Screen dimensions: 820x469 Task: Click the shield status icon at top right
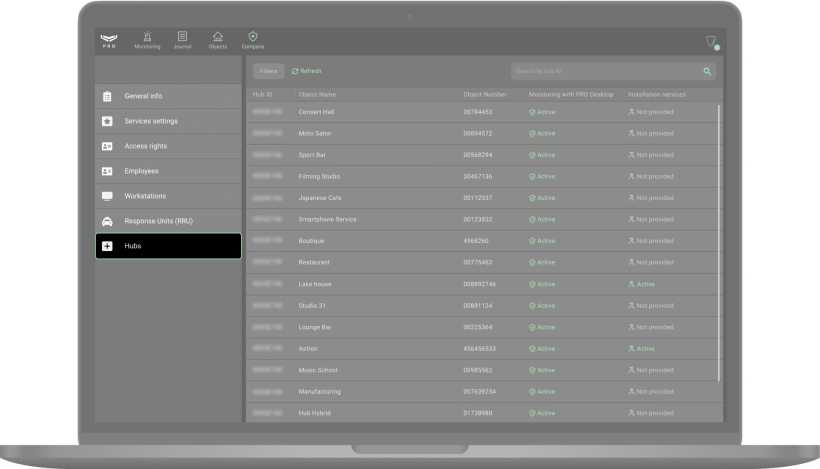pos(711,42)
